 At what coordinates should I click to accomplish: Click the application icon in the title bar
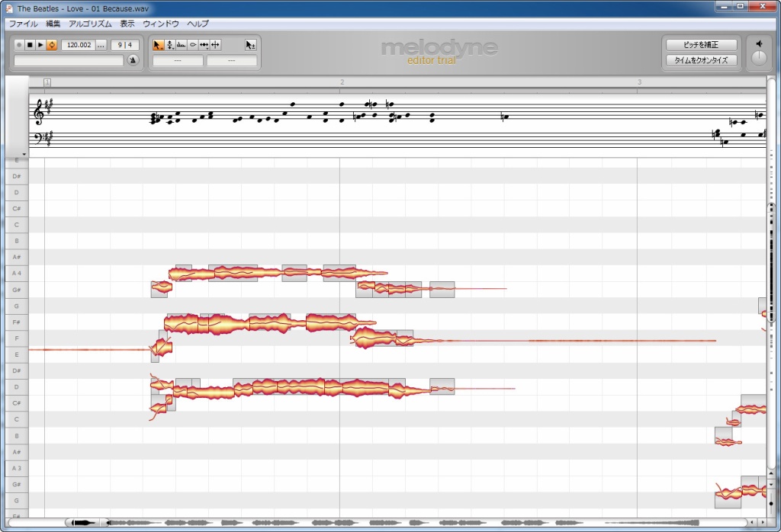click(9, 8)
